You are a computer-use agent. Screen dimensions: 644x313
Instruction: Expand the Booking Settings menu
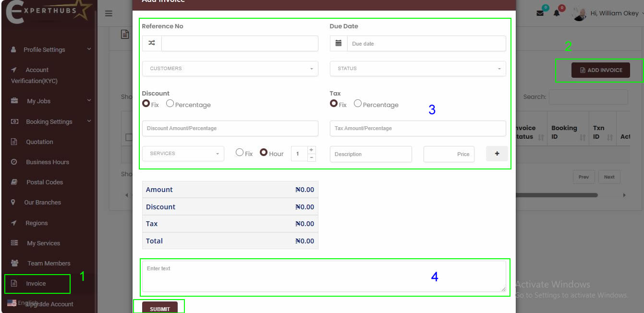click(48, 121)
